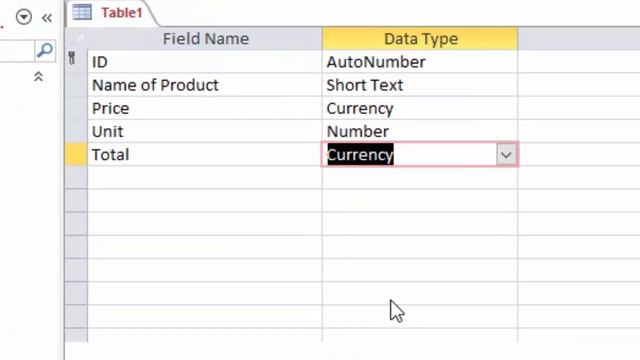Click the navigation pane search field

point(17,51)
